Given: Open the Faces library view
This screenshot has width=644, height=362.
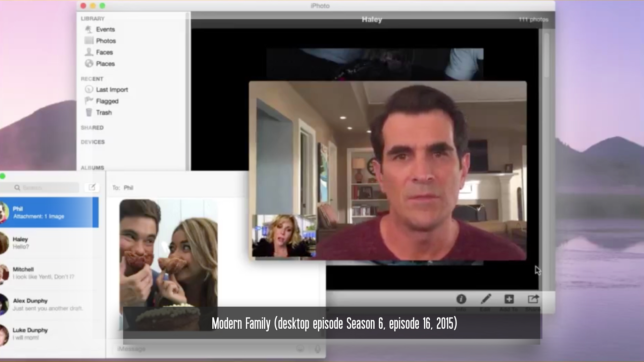Looking at the screenshot, I should (x=104, y=52).
